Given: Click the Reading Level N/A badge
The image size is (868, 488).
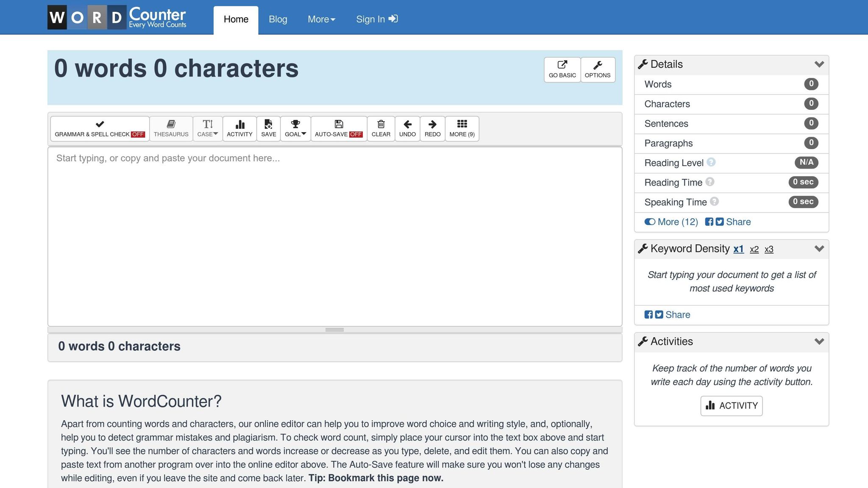Looking at the screenshot, I should click(806, 162).
